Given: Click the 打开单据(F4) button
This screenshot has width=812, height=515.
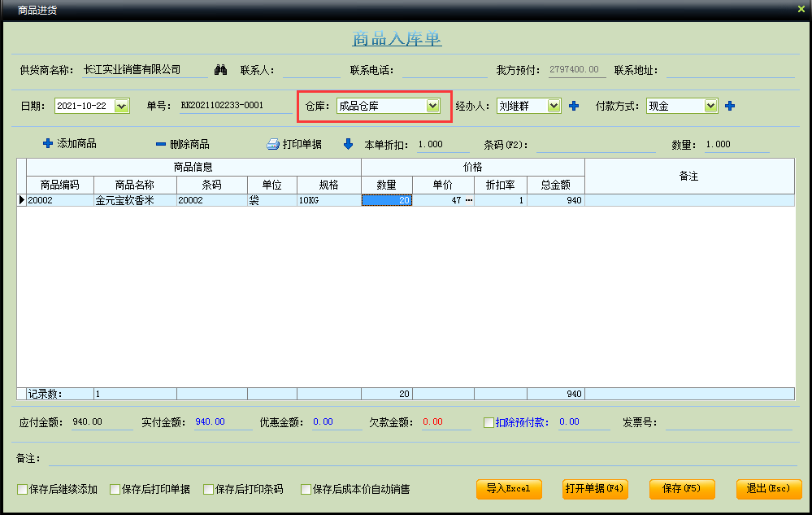Looking at the screenshot, I should tap(595, 489).
